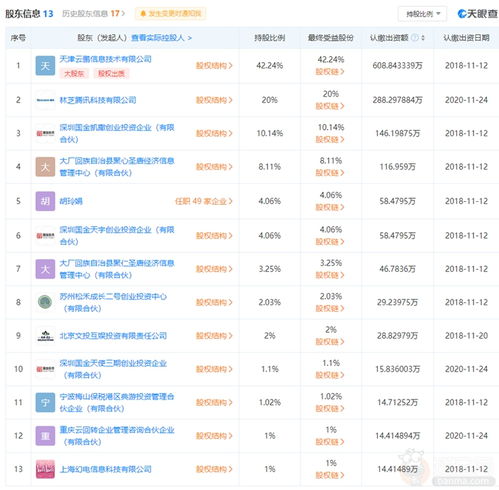
Task: Click the 天眼查 logo at top right
Action: tap(477, 14)
